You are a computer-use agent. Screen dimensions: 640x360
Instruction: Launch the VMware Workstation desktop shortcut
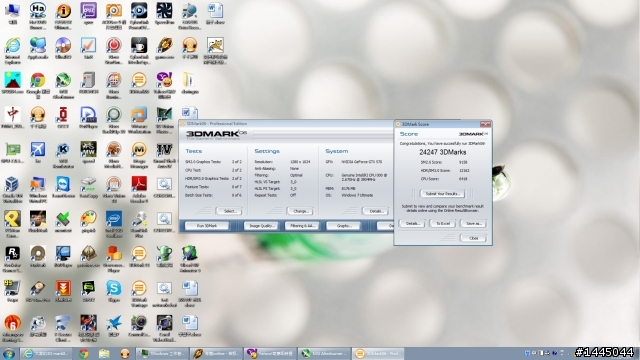(139, 120)
